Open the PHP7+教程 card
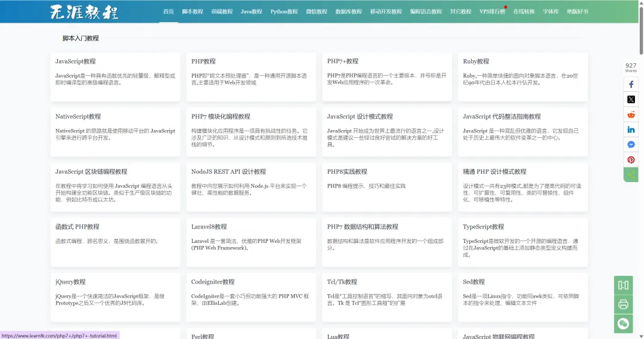Image resolution: width=644 pixels, height=339 pixels. pyautogui.click(x=387, y=77)
